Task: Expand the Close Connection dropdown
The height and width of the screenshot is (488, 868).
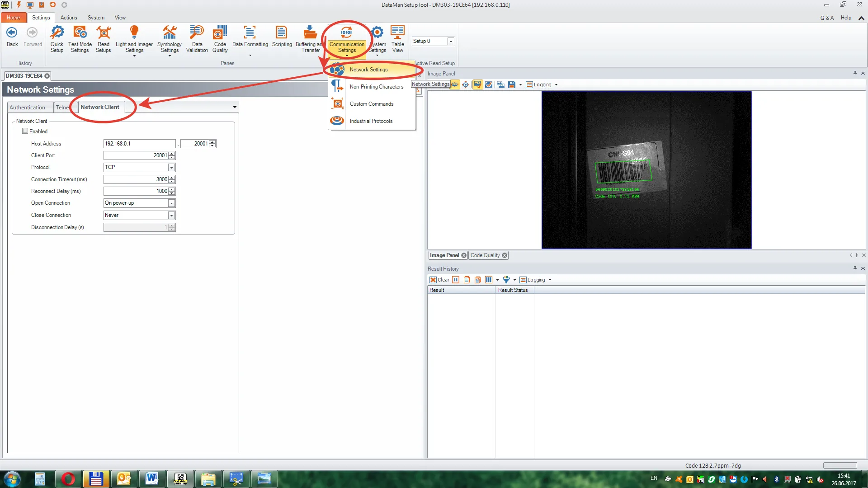Action: (x=171, y=216)
